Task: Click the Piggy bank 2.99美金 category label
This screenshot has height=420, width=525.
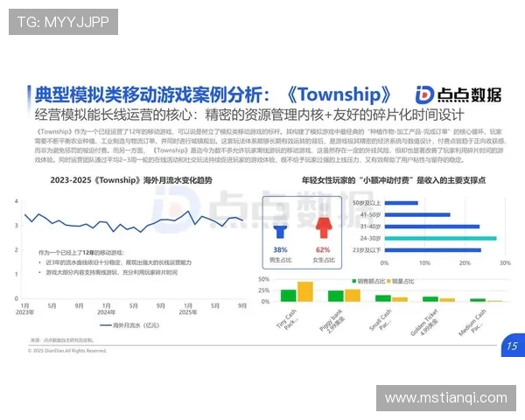Action: click(x=333, y=321)
